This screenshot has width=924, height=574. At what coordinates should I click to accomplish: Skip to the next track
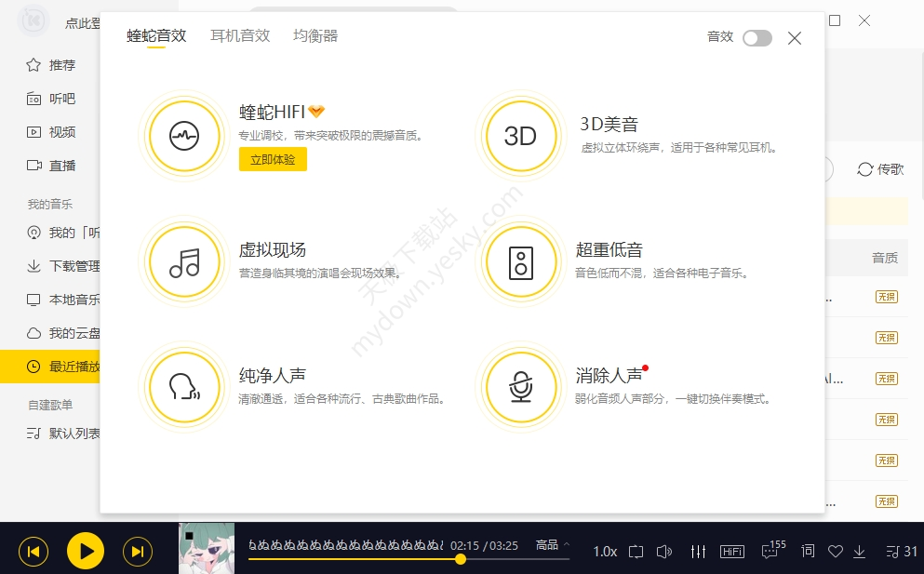138,552
